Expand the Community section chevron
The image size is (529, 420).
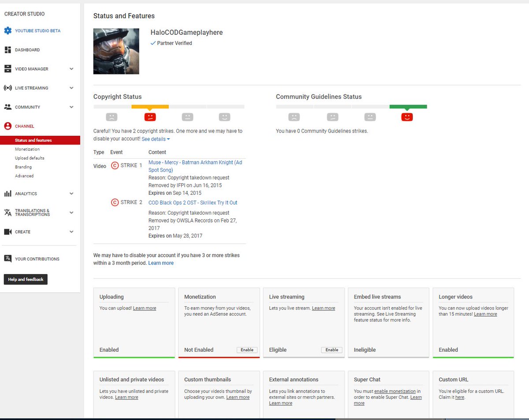coord(71,107)
